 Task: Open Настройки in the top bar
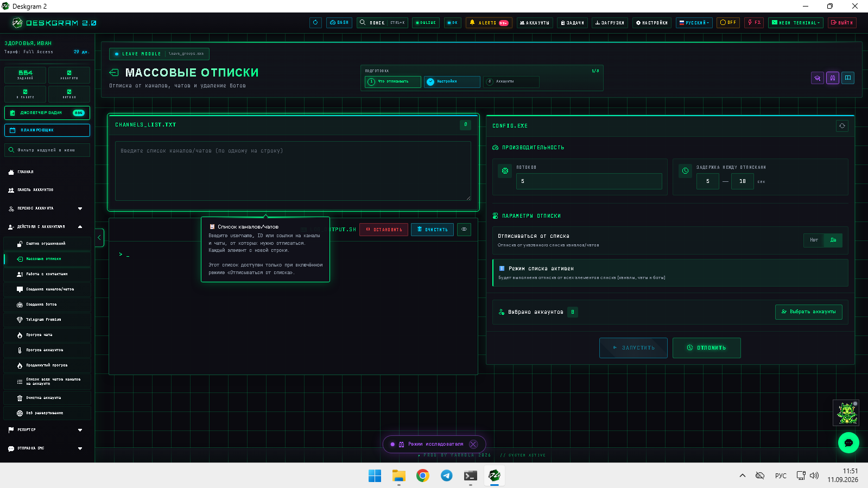pos(651,23)
